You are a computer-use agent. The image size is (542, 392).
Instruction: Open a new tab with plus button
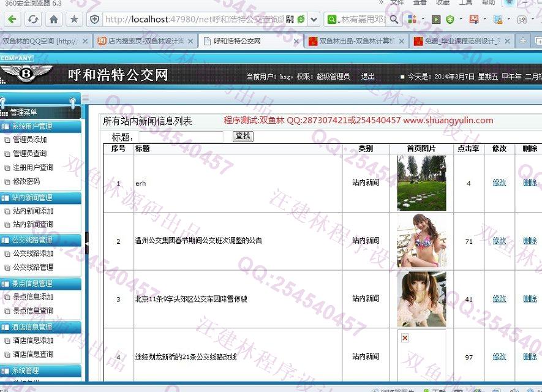click(x=523, y=41)
